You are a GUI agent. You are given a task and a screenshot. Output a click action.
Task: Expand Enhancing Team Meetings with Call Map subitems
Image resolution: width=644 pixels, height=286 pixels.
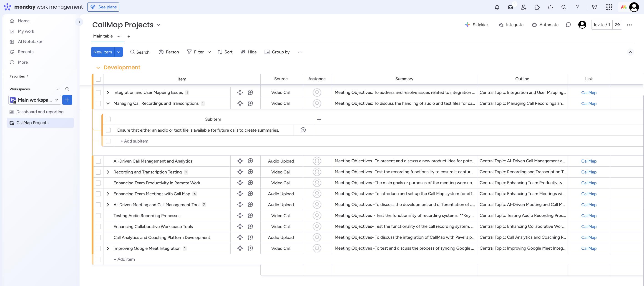coord(108,194)
